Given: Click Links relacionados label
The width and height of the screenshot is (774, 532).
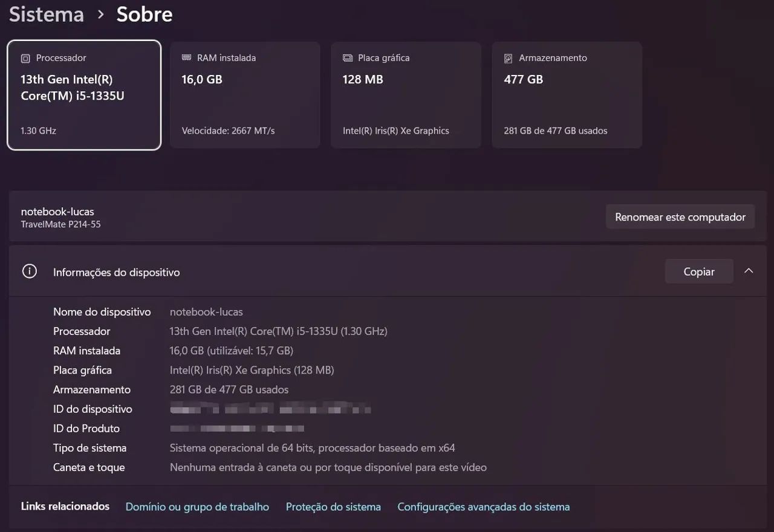Looking at the screenshot, I should click(x=65, y=506).
